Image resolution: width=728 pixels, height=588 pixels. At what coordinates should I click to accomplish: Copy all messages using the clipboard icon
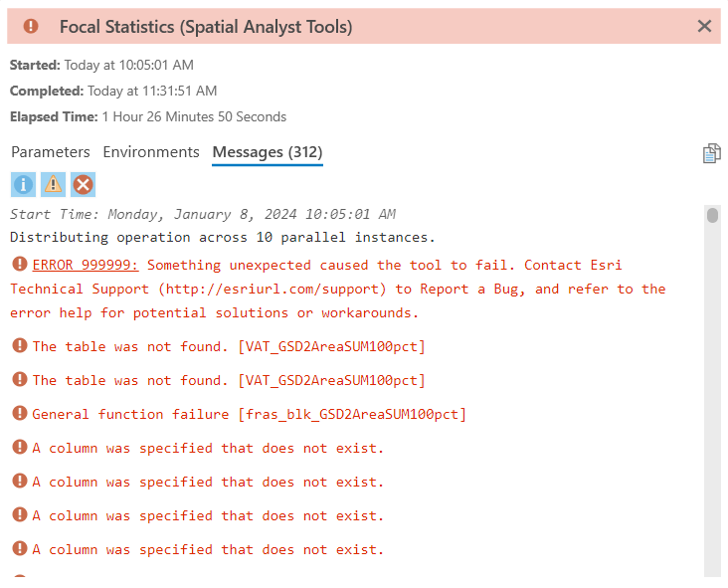click(x=711, y=154)
